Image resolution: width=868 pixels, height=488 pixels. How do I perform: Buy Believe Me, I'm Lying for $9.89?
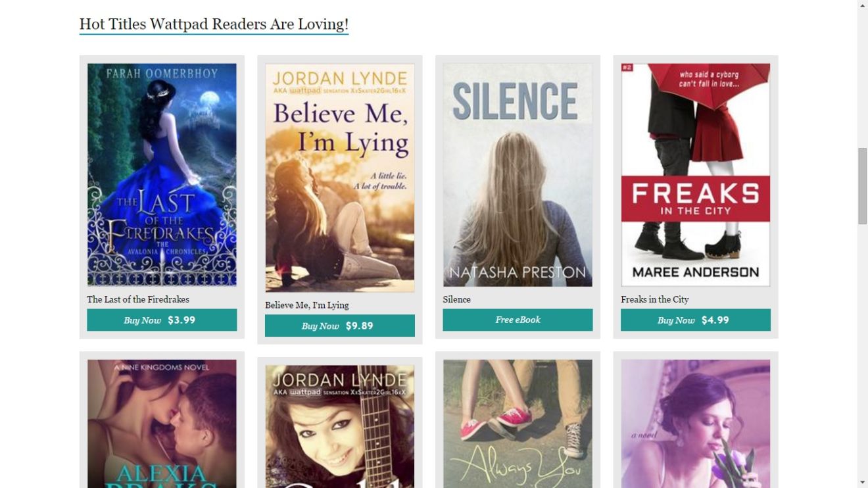click(340, 326)
